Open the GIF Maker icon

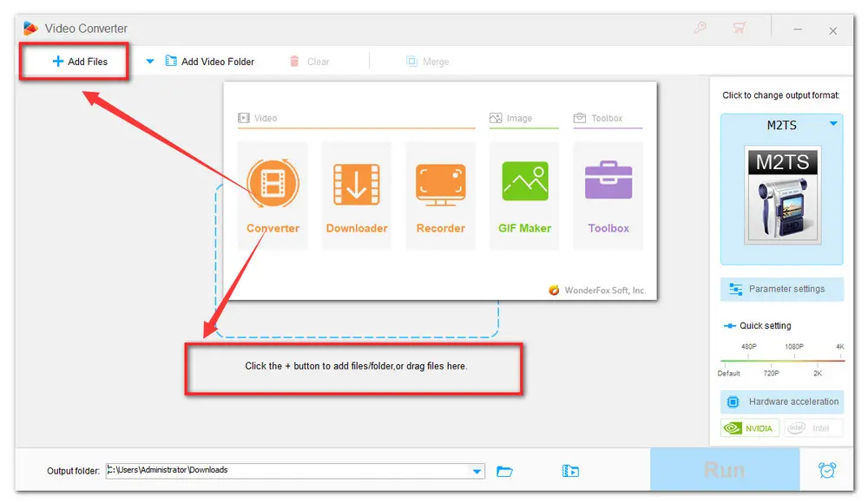pos(524,184)
